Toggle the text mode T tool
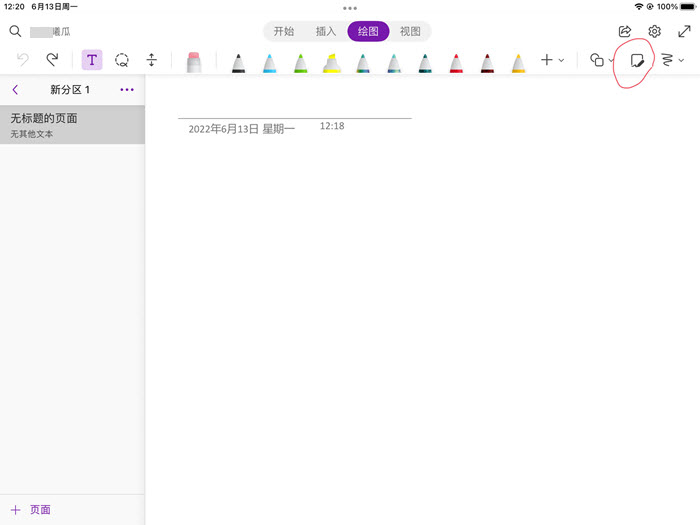 click(92, 60)
